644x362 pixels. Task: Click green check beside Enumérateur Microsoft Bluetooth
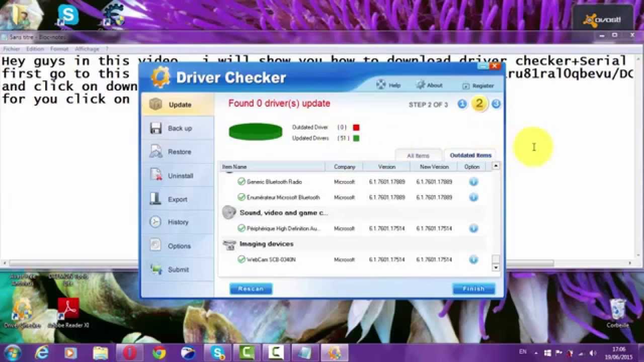242,197
